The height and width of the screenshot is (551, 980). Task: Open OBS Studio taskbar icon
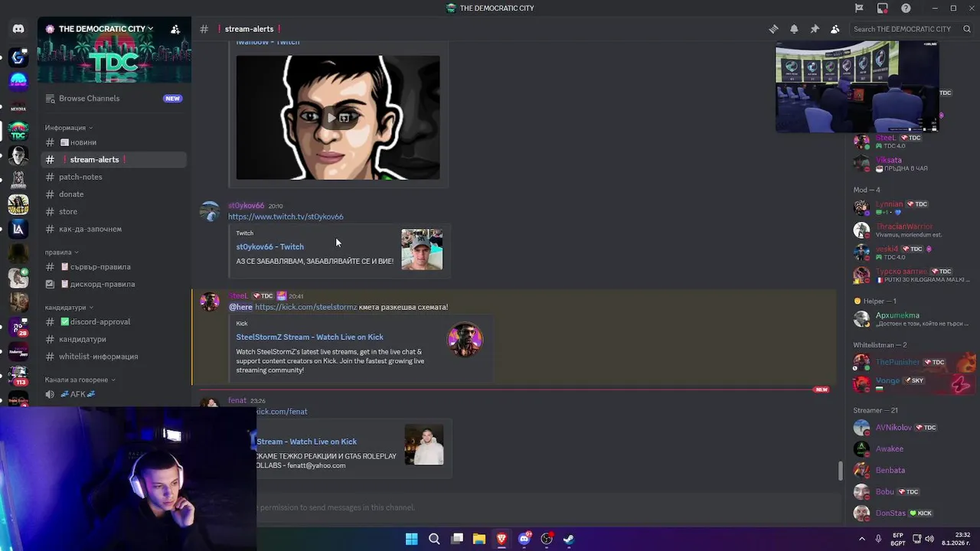click(x=547, y=539)
